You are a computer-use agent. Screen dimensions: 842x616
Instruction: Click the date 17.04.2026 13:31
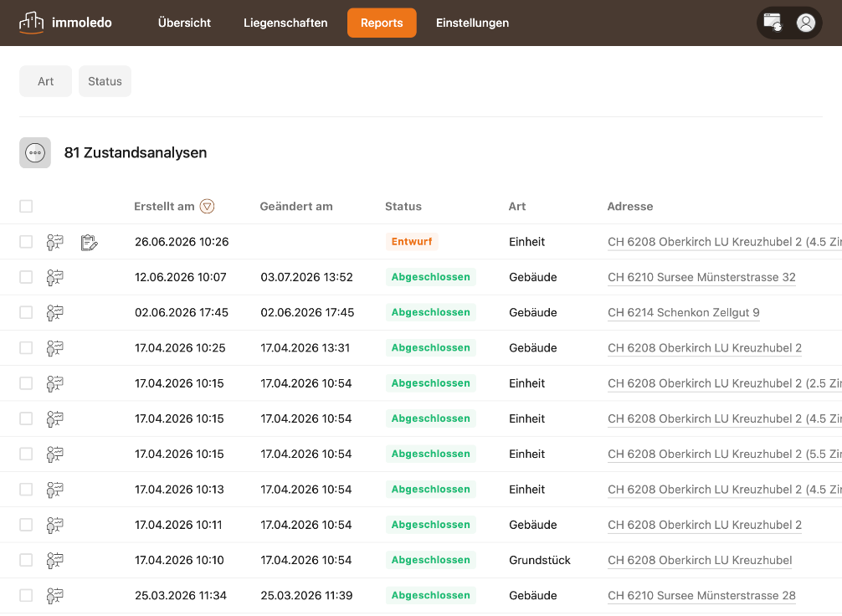(305, 348)
